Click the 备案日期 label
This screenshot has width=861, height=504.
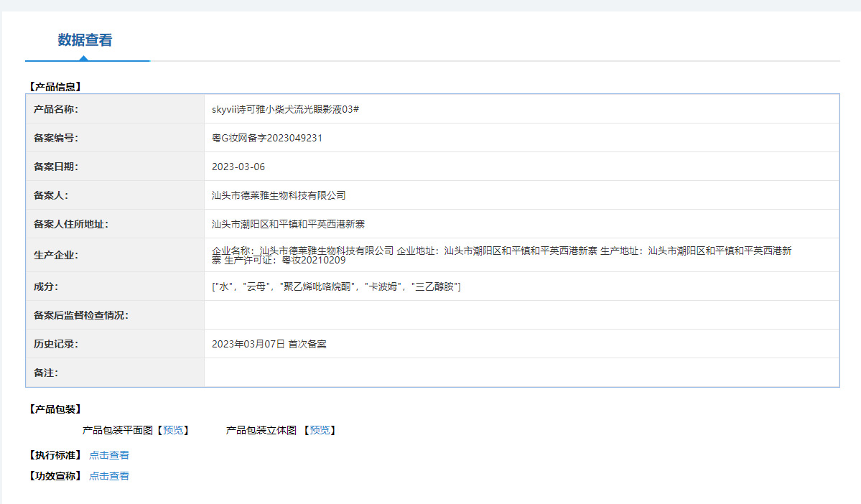(x=56, y=167)
